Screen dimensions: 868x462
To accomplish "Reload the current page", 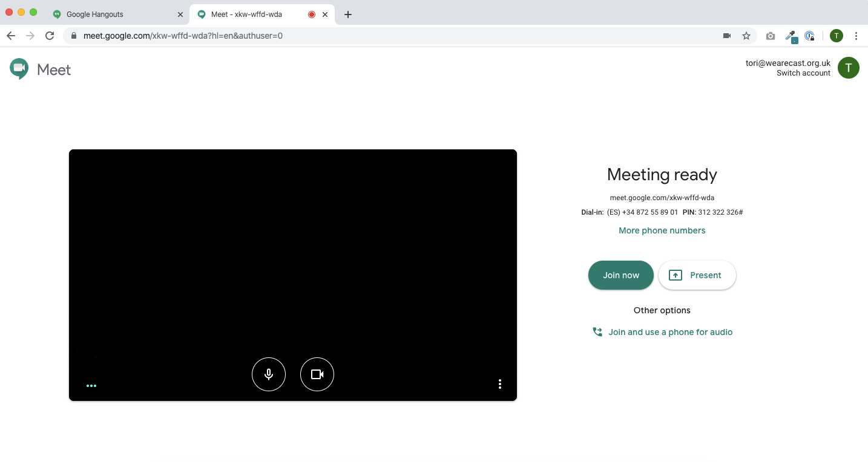I will pos(50,36).
